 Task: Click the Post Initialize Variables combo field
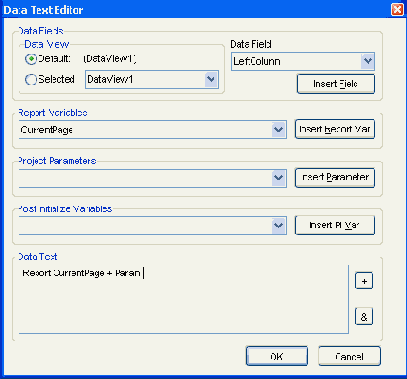click(146, 226)
